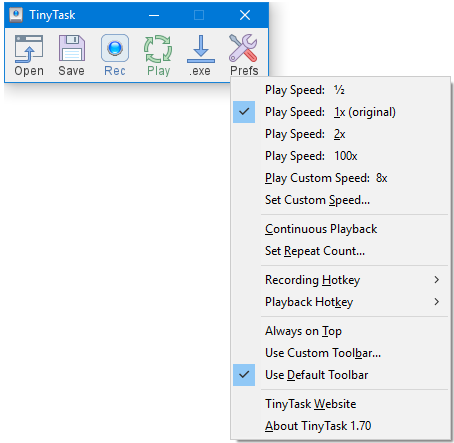The height and width of the screenshot is (443, 454).
Task: Start recording with the Rec button
Action: [115, 55]
